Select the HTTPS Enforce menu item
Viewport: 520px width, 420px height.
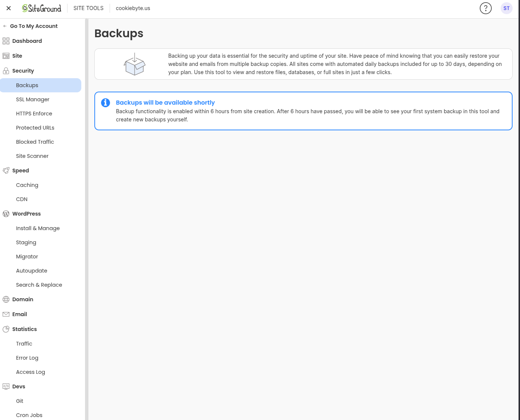coord(34,114)
